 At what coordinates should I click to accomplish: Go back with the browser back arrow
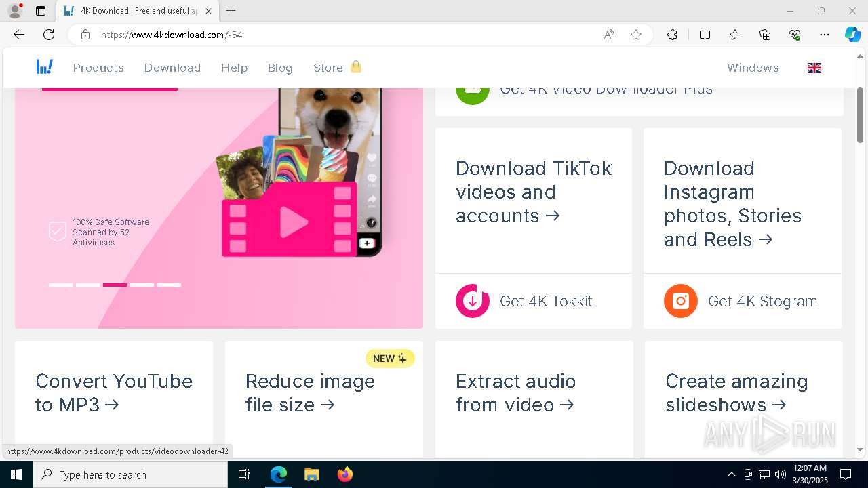click(19, 35)
